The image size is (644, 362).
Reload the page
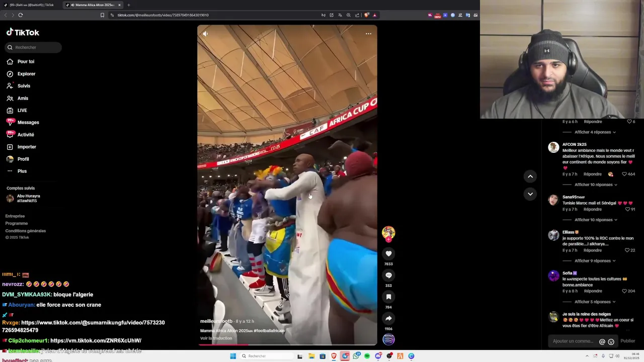21,15
